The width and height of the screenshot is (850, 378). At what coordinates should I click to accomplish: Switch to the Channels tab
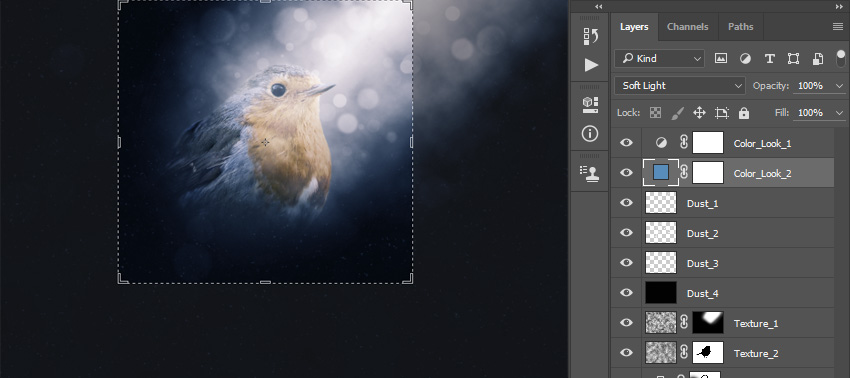[x=687, y=27]
